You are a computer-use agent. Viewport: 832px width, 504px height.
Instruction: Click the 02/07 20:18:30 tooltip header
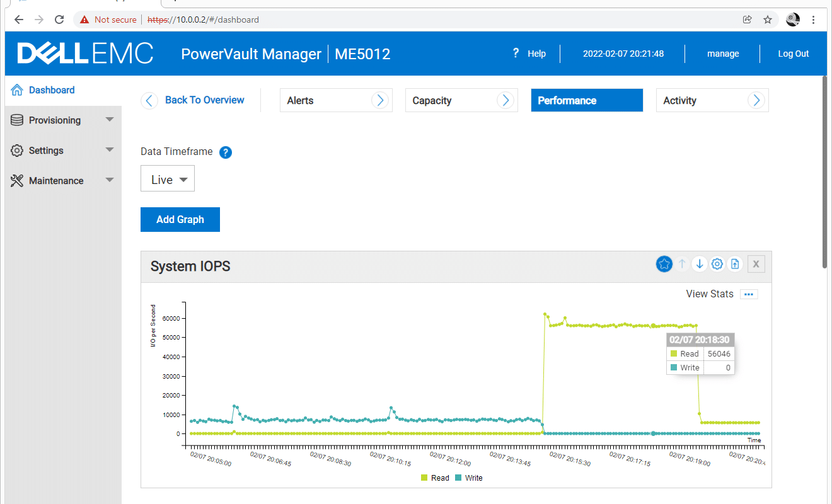(700, 340)
